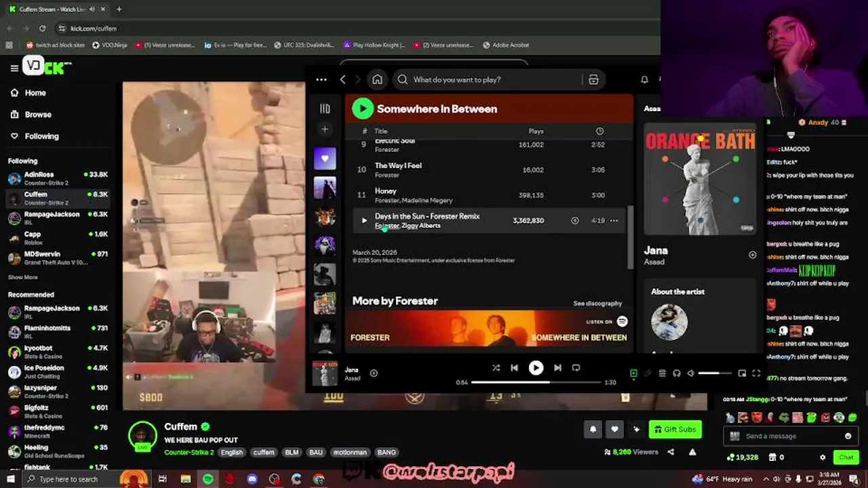This screenshot has width=868, height=488.
Task: Focus the 'What do you want to play?' search
Action: [488, 79]
